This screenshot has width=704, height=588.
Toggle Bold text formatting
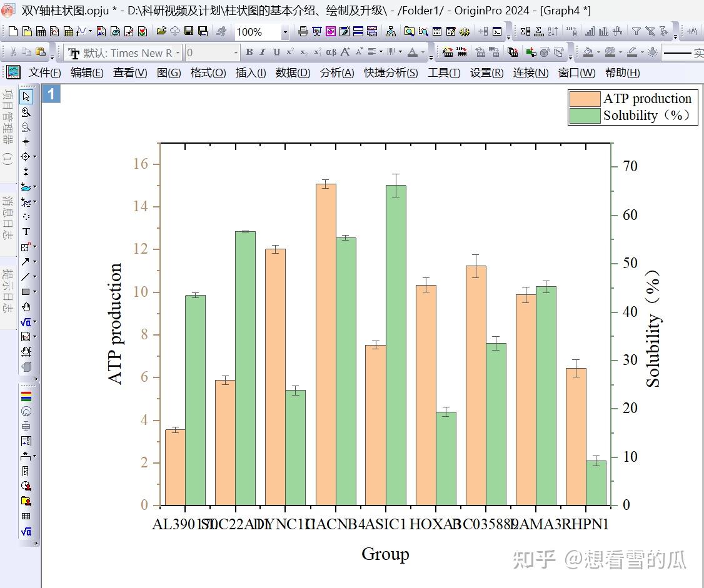pyautogui.click(x=249, y=52)
